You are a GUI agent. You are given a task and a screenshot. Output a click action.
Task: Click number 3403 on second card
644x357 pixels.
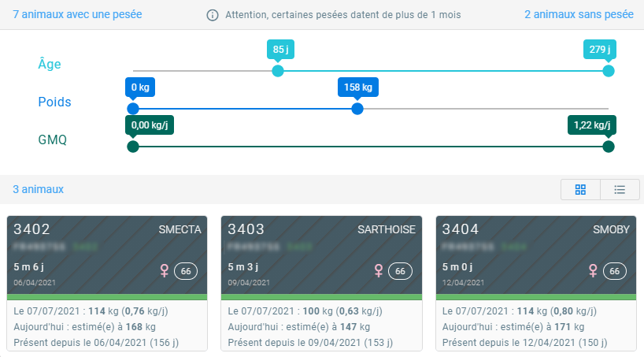(x=246, y=229)
